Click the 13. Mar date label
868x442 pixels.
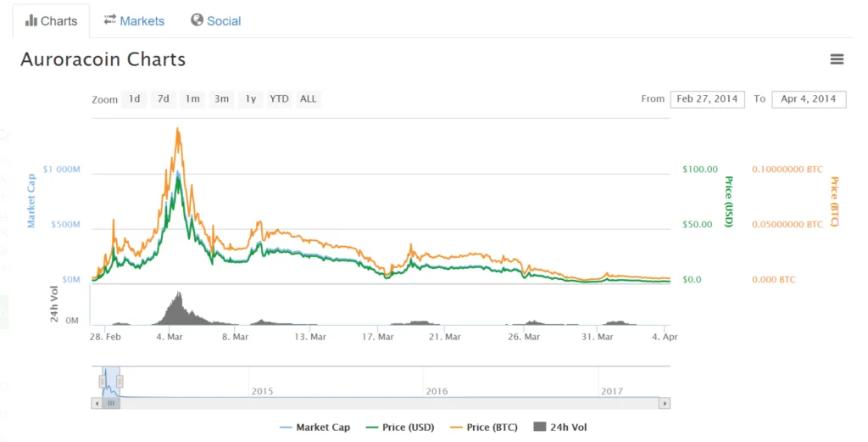(310, 337)
